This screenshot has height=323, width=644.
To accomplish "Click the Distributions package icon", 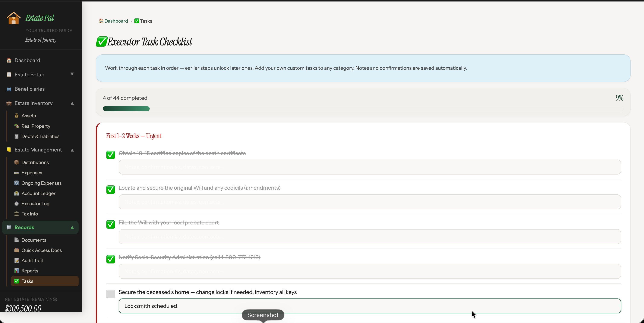I will tap(16, 162).
